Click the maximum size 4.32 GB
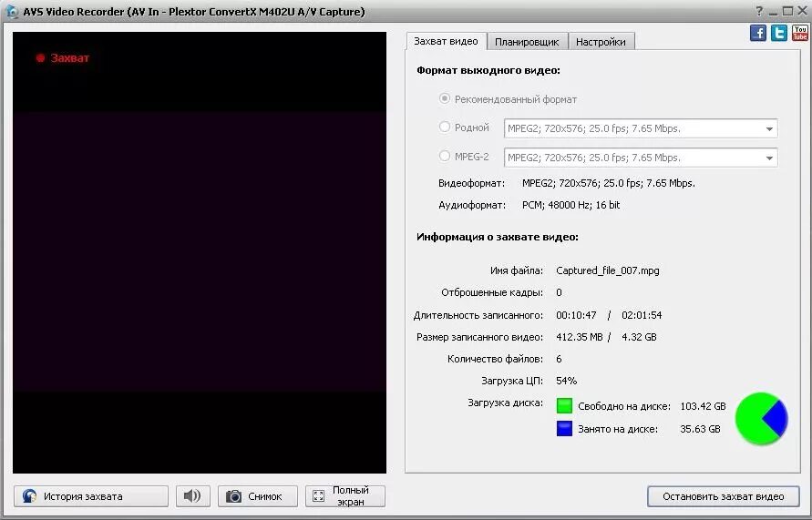 (x=639, y=337)
